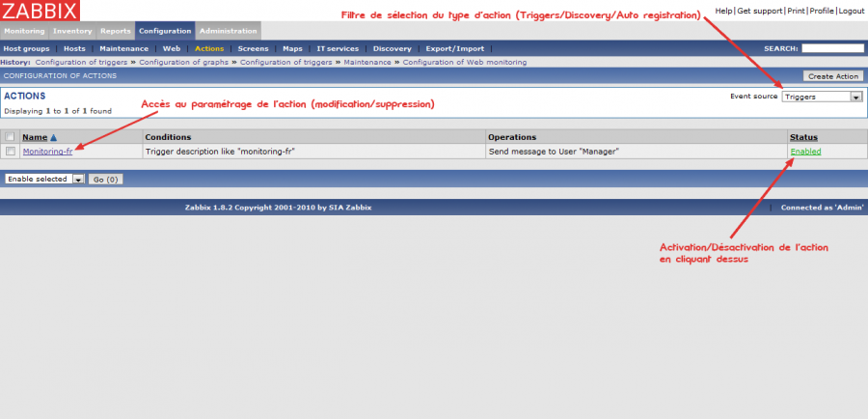The width and height of the screenshot is (868, 419).
Task: Click the Go (0) button
Action: (x=105, y=179)
